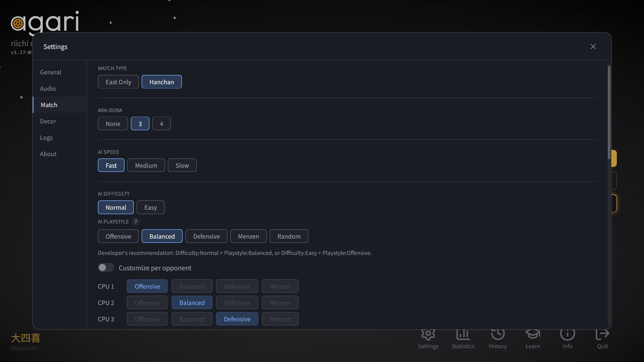Set CPU 1 to Offensive
The height and width of the screenshot is (362, 644).
coord(147,286)
